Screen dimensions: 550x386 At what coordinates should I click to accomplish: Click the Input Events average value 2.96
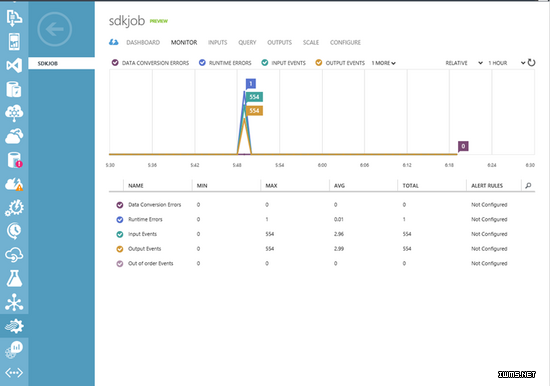click(339, 234)
